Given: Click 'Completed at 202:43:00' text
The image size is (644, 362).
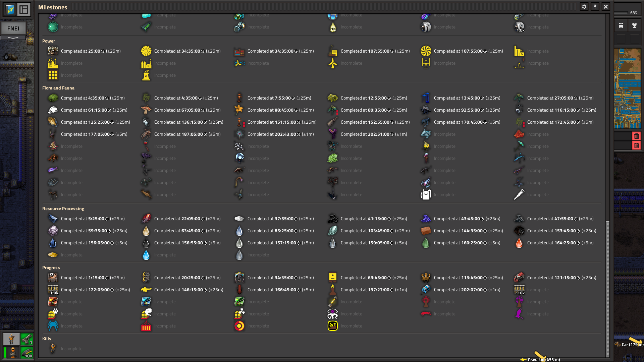Looking at the screenshot, I should (x=272, y=134).
